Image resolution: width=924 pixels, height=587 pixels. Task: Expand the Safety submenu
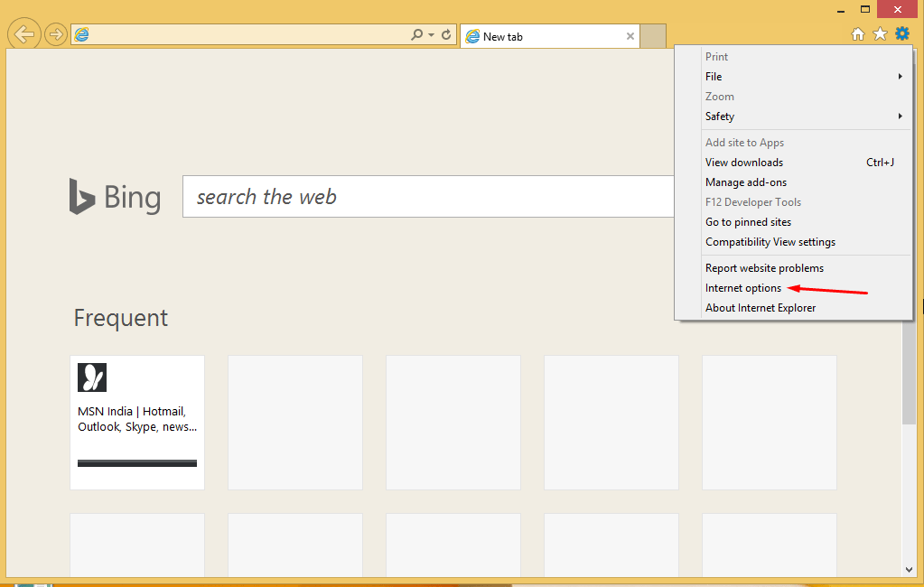tap(806, 116)
